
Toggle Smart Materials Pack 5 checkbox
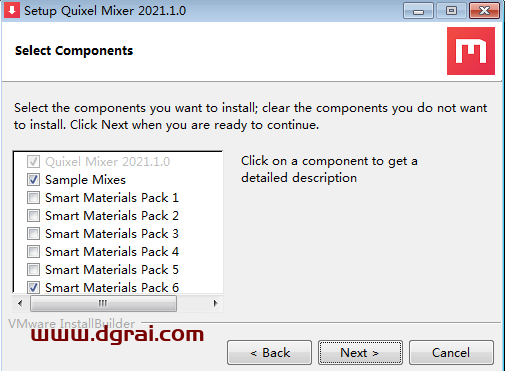coord(33,270)
